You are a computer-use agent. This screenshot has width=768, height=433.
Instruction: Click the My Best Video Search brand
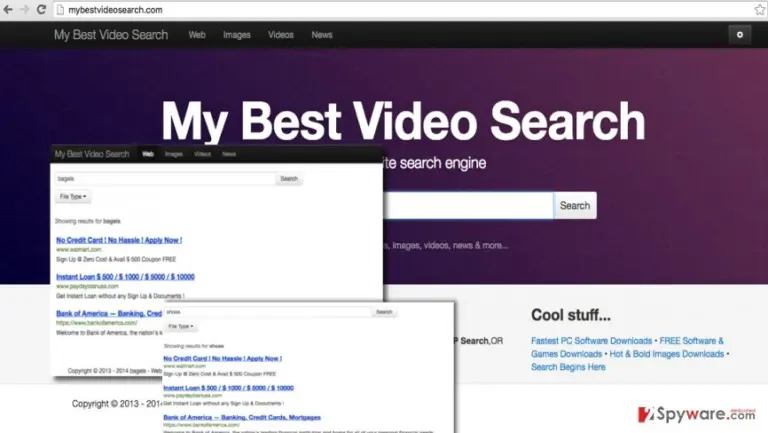pyautogui.click(x=111, y=35)
